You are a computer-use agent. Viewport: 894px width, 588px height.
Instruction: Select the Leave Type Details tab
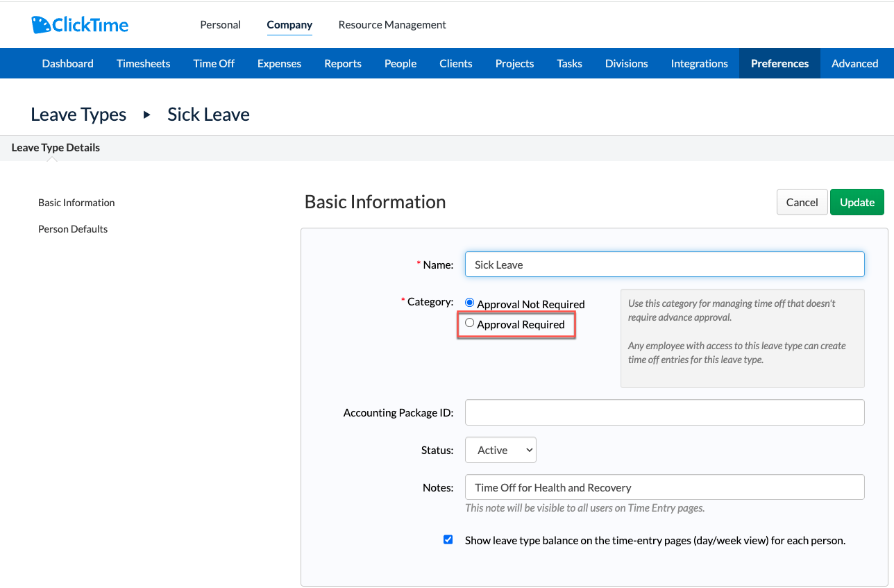[x=56, y=148]
